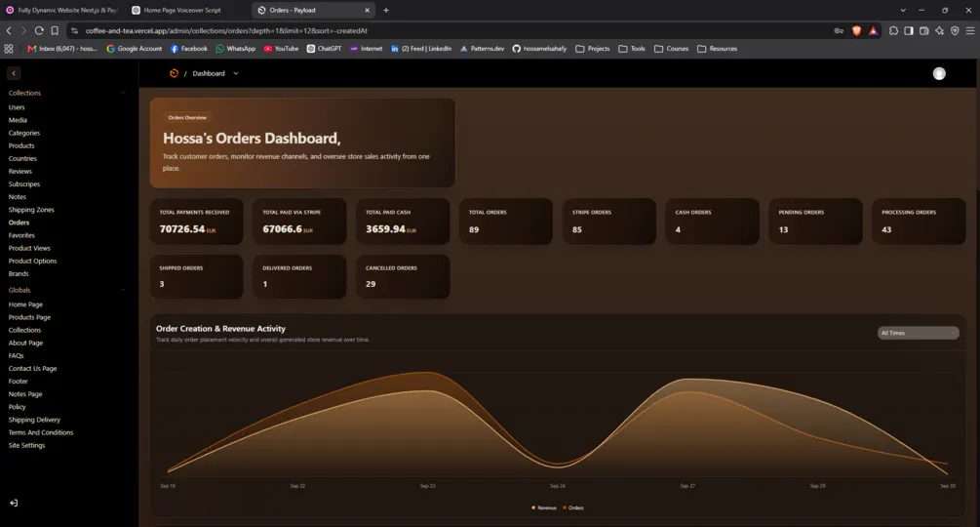Image resolution: width=980 pixels, height=527 pixels.
Task: Collapse the sidebar with the chevron button
Action: pyautogui.click(x=14, y=73)
